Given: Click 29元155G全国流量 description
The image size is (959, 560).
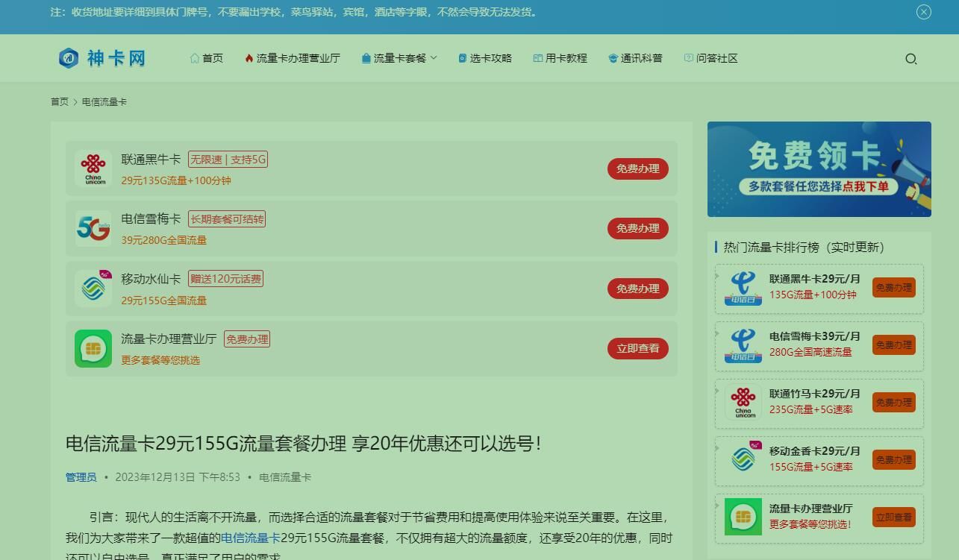Looking at the screenshot, I should [x=164, y=301].
